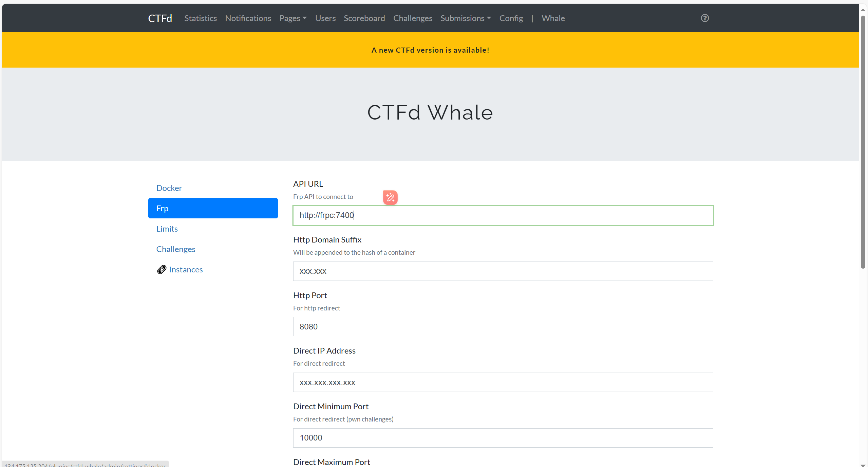This screenshot has height=467, width=868.
Task: Click the Direct Minimum Port field
Action: (503, 437)
